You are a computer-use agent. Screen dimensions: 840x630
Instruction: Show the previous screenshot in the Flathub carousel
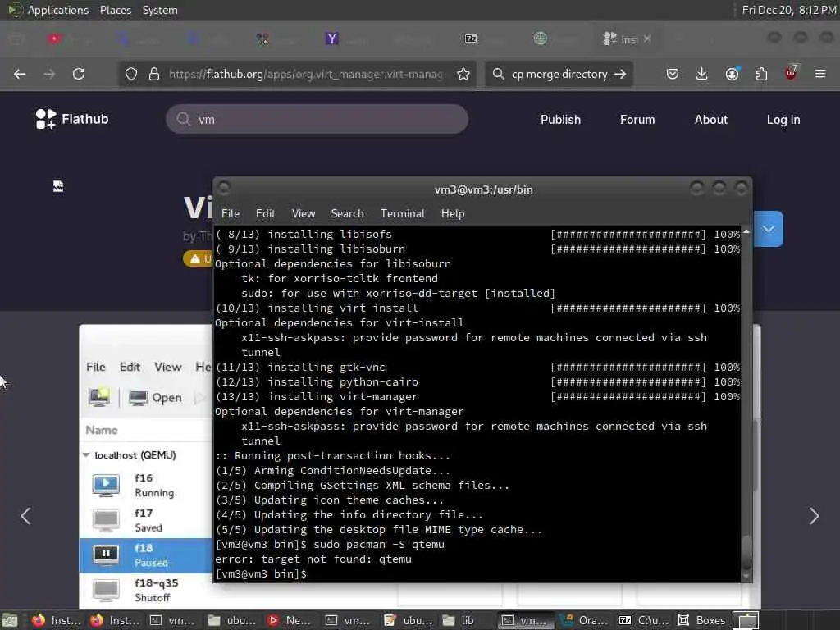click(25, 516)
